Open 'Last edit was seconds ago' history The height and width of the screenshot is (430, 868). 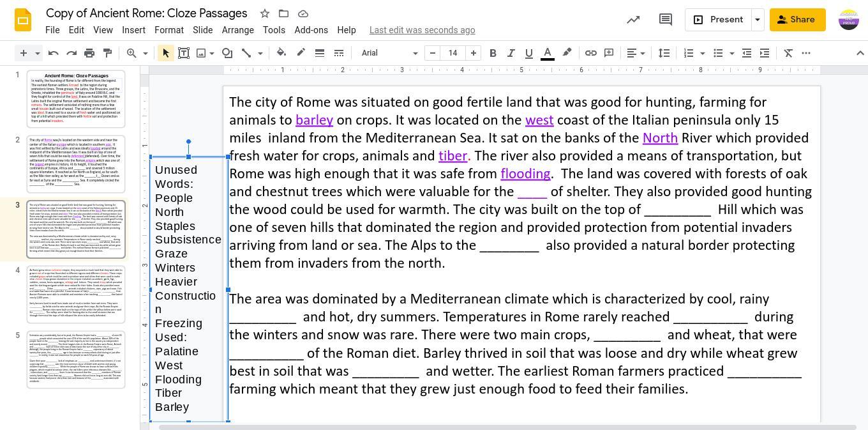[422, 30]
